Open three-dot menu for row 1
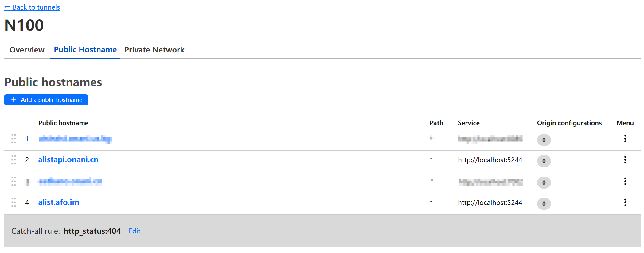644x253 pixels. click(625, 139)
